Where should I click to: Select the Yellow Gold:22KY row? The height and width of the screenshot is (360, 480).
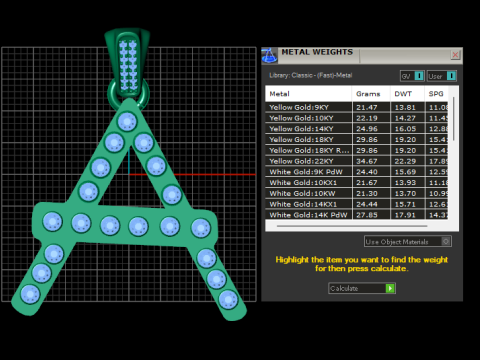357,161
